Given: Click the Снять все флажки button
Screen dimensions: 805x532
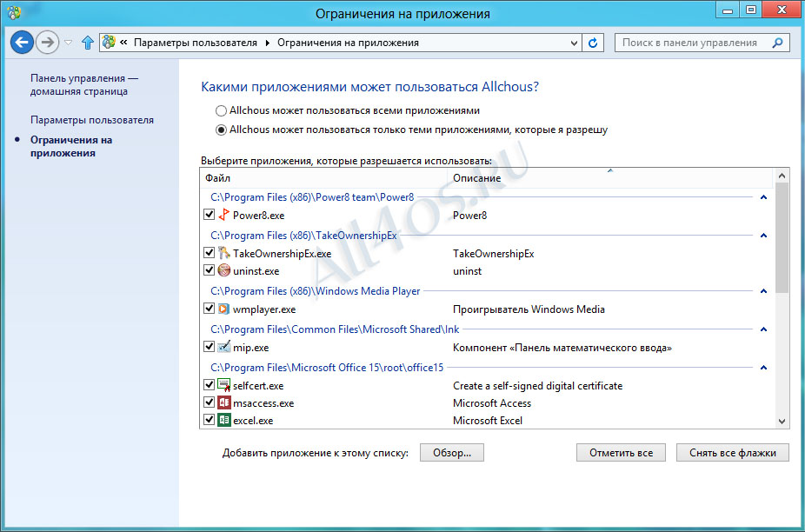Looking at the screenshot, I should point(733,453).
